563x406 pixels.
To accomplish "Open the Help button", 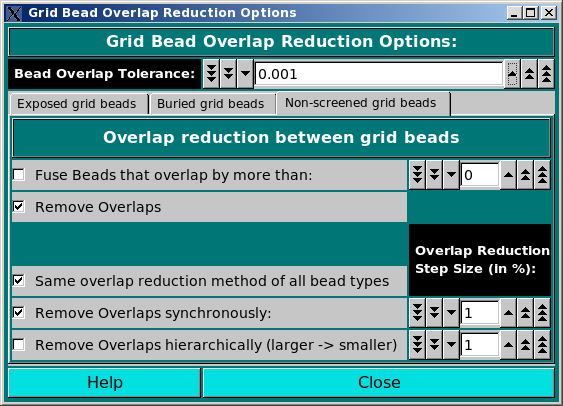I will 104,382.
